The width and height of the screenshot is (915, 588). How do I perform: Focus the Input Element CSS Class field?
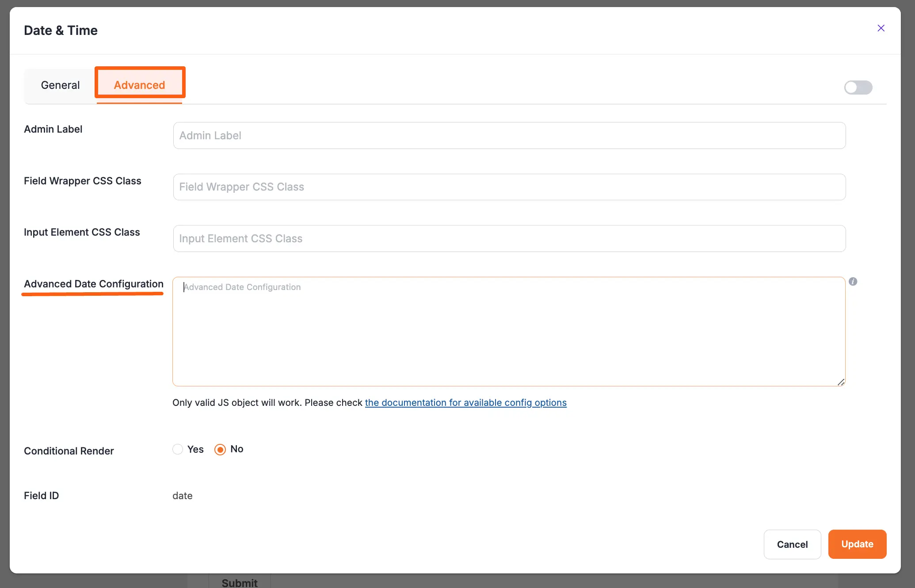click(509, 239)
